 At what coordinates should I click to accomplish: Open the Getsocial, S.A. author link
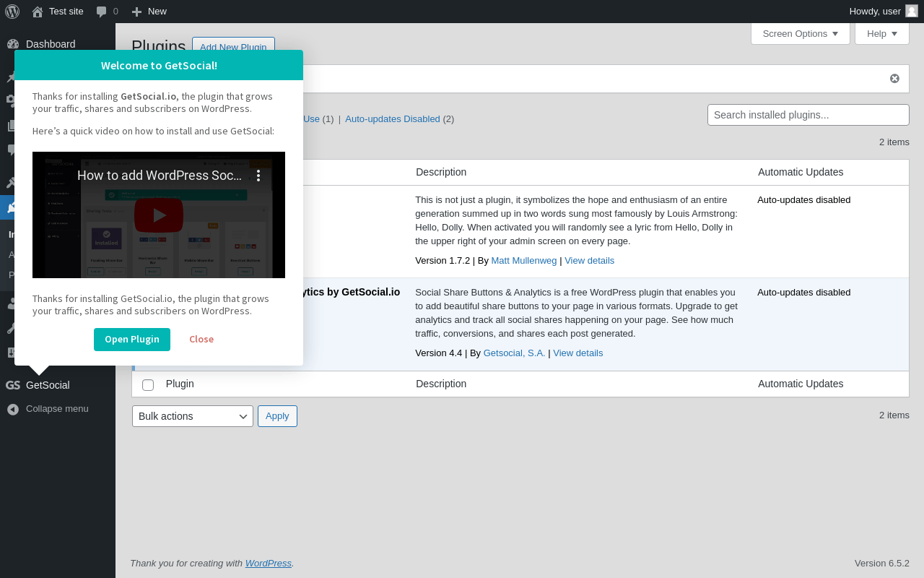(x=515, y=353)
